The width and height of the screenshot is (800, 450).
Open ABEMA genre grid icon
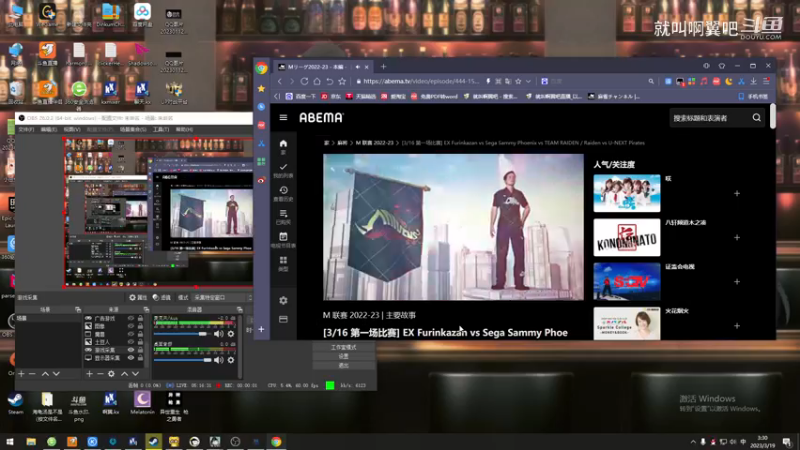[x=283, y=263]
